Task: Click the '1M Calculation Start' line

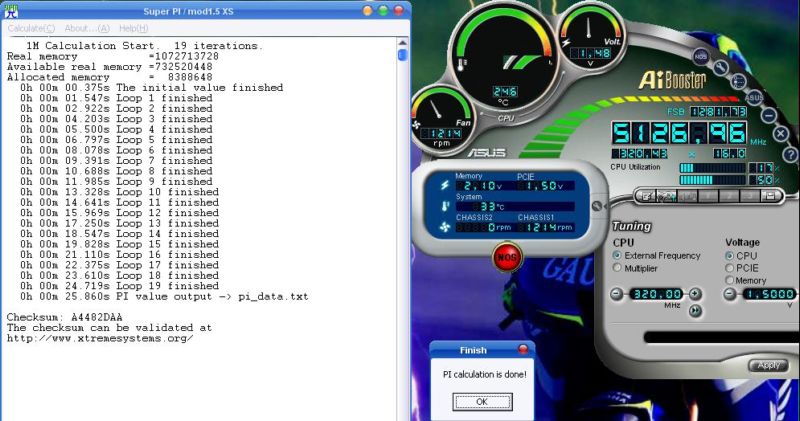Action: point(144,45)
